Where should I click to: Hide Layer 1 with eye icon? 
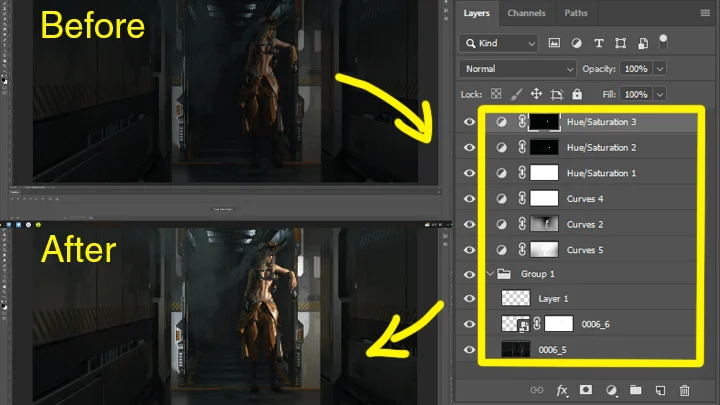469,298
